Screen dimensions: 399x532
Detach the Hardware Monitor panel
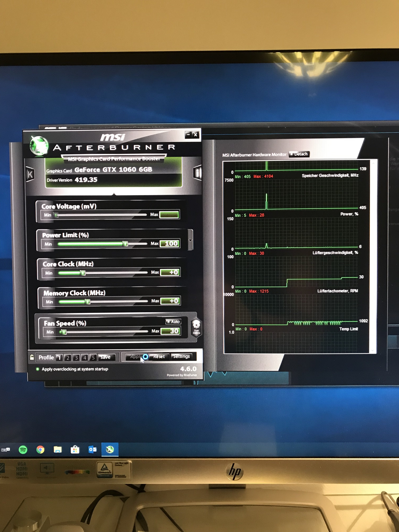pos(299,154)
